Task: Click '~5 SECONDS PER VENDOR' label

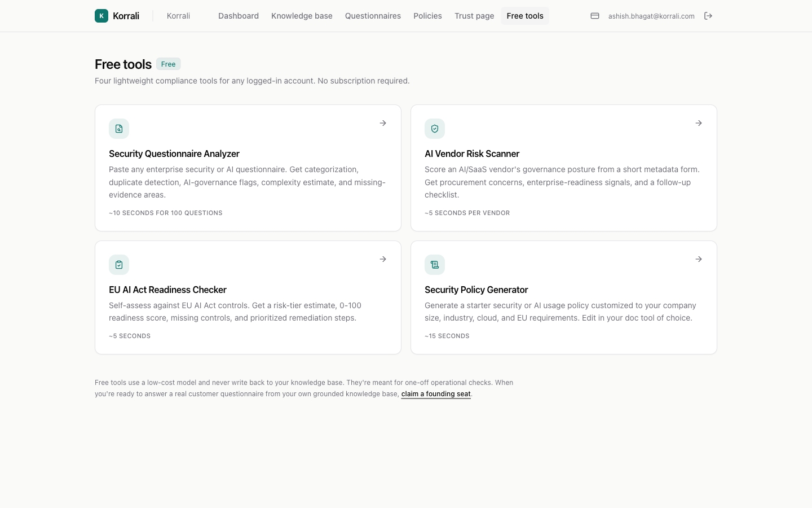Action: (x=467, y=213)
